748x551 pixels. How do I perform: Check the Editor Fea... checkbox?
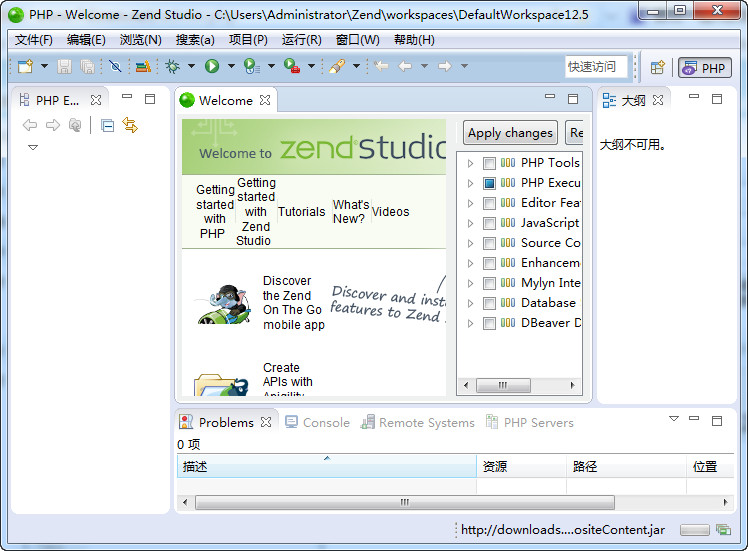point(489,204)
